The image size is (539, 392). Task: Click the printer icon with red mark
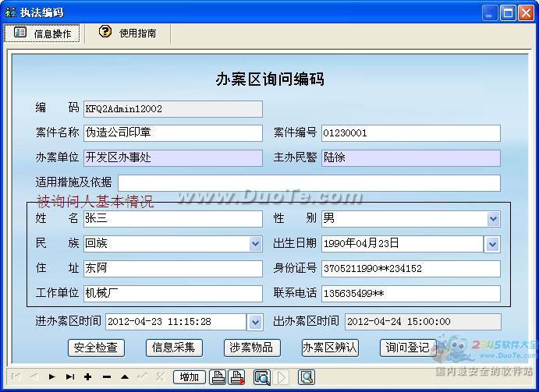coord(236,377)
